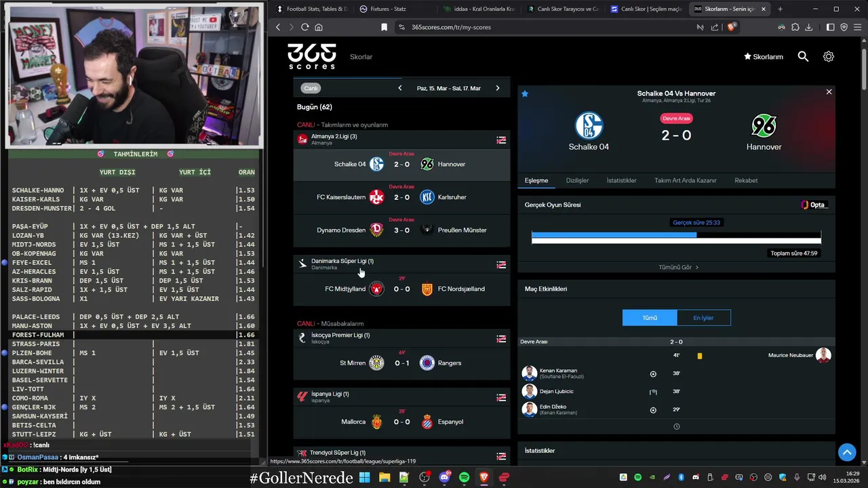The width and height of the screenshot is (868, 488).
Task: Click the Skorlar header link
Action: click(361, 57)
